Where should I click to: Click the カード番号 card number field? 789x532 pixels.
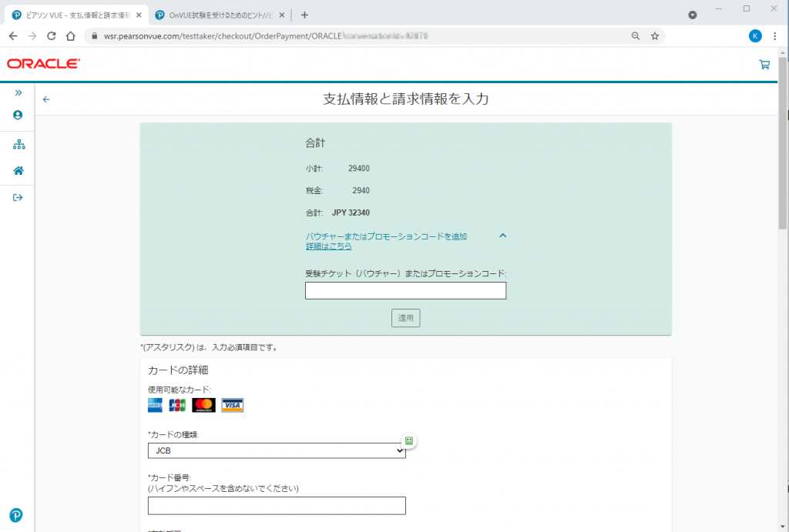(x=277, y=505)
